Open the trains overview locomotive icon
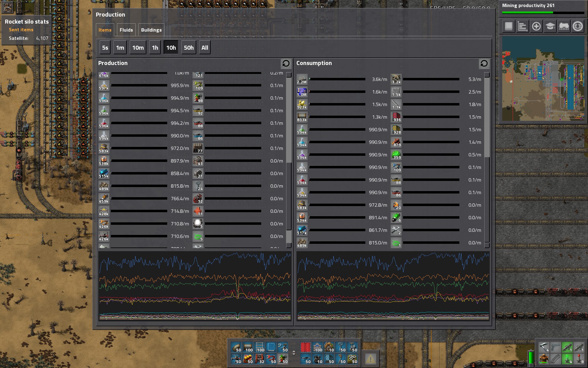The height and width of the screenshot is (368, 588). click(564, 26)
